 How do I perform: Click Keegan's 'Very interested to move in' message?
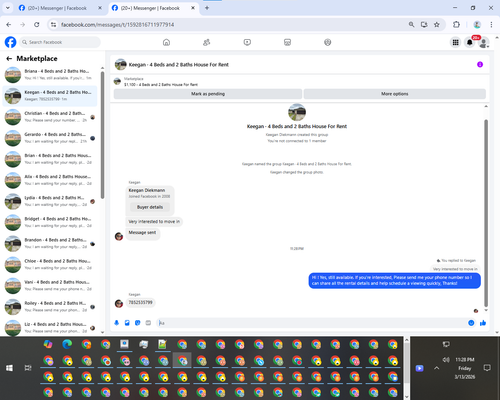point(154,221)
